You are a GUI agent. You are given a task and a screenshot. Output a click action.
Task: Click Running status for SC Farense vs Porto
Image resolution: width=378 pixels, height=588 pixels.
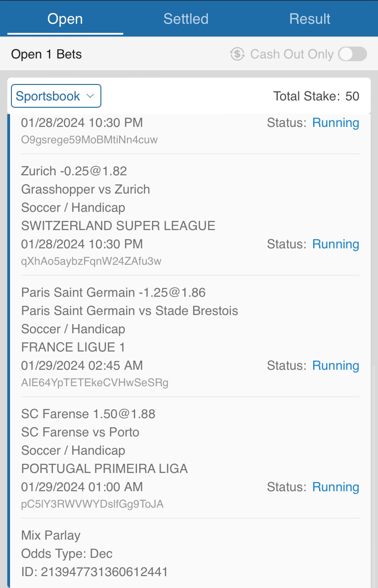pyautogui.click(x=336, y=487)
